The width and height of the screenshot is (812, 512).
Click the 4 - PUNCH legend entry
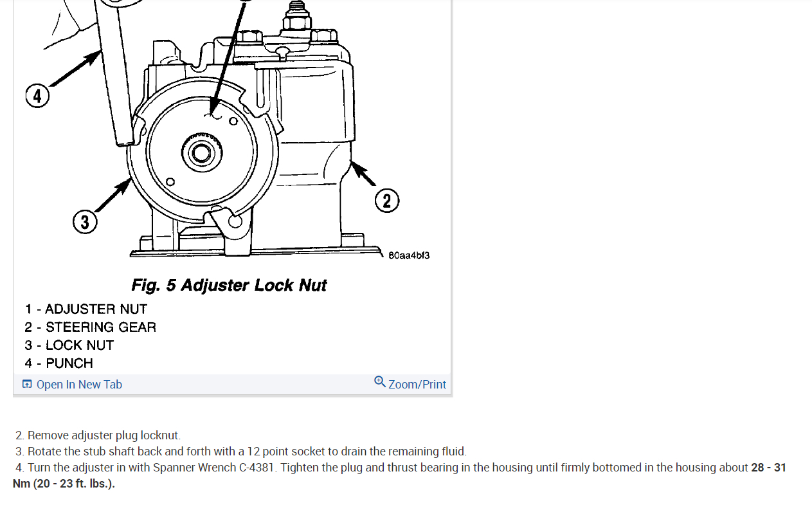59,363
